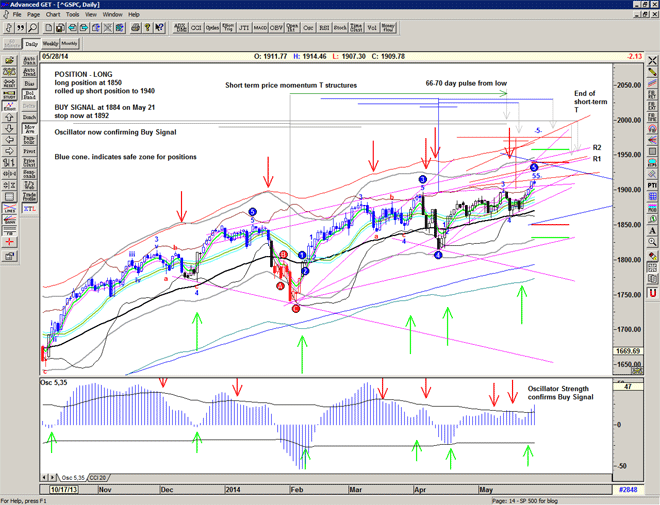Switch chart period to Weekly
Screen dimensions: 660x505
[49, 44]
